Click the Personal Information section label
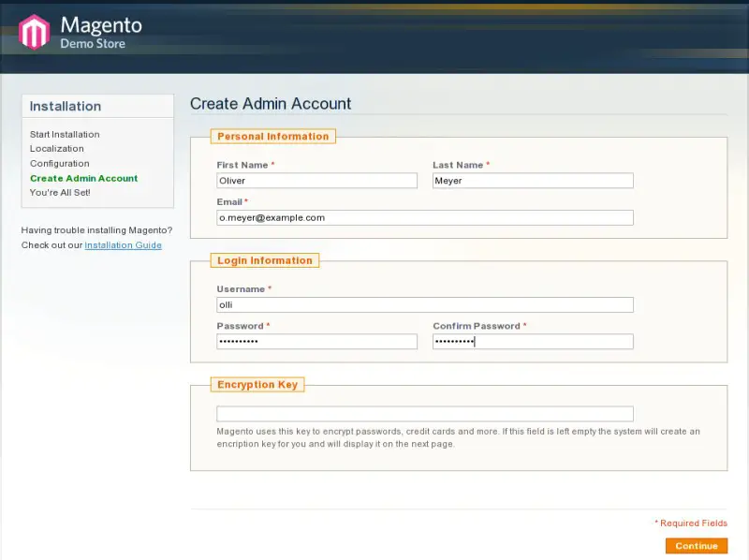 pos(273,136)
